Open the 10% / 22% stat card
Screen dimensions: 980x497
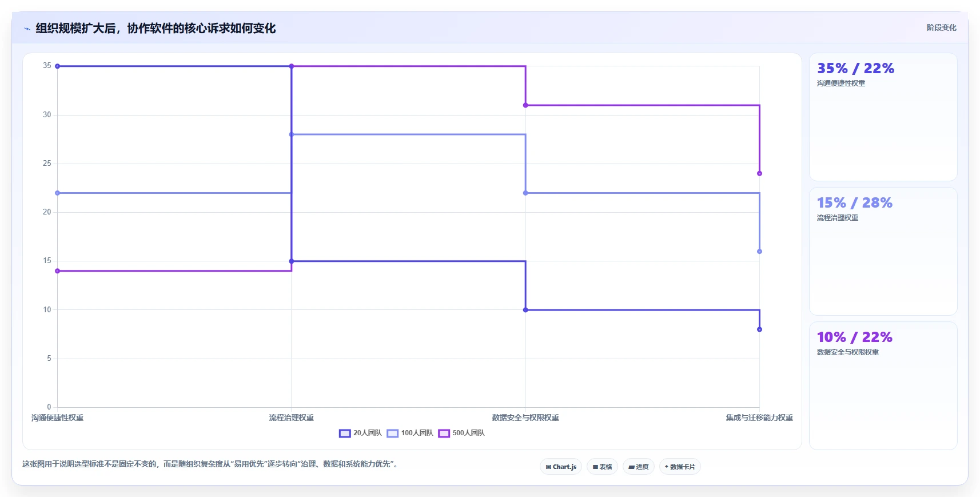(x=883, y=385)
